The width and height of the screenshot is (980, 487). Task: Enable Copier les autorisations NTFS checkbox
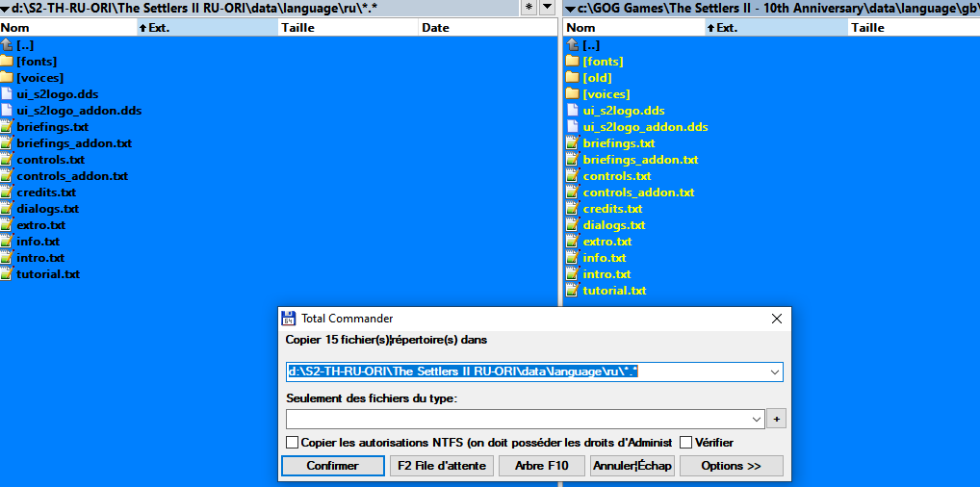(292, 443)
